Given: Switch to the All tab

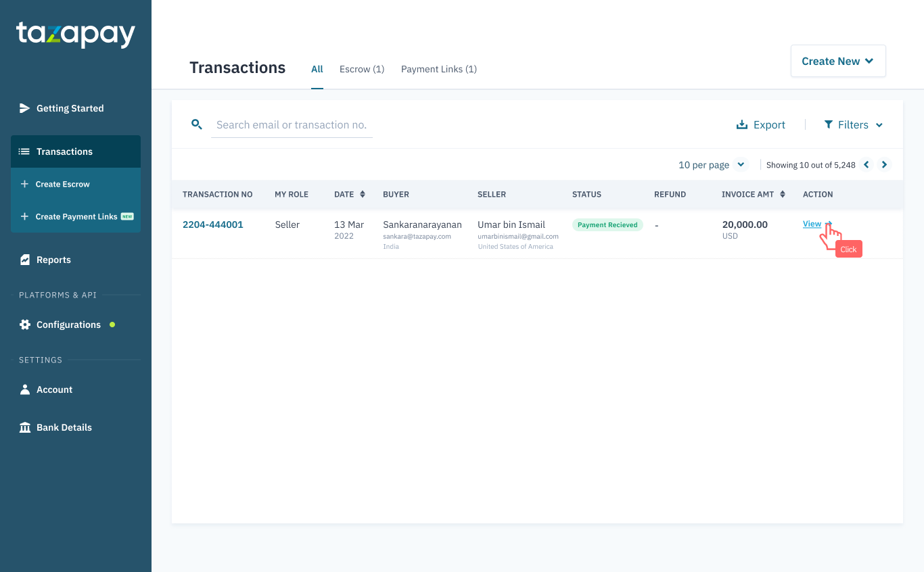Looking at the screenshot, I should [317, 69].
